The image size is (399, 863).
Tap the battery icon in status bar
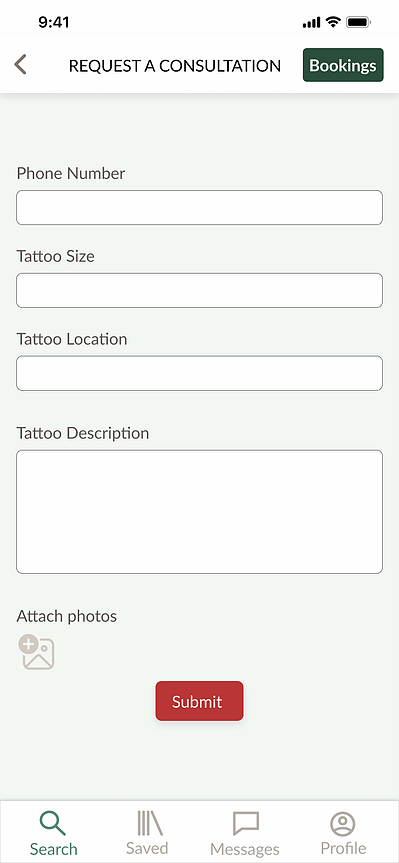coord(358,23)
